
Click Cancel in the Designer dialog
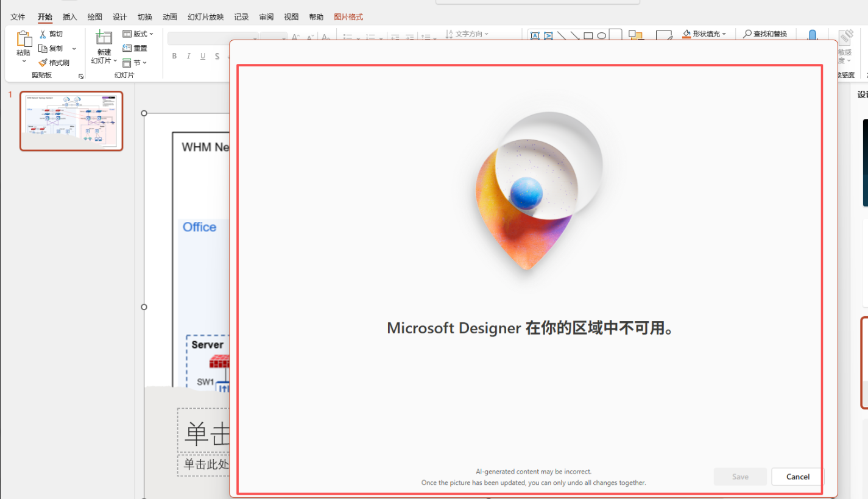tap(798, 476)
